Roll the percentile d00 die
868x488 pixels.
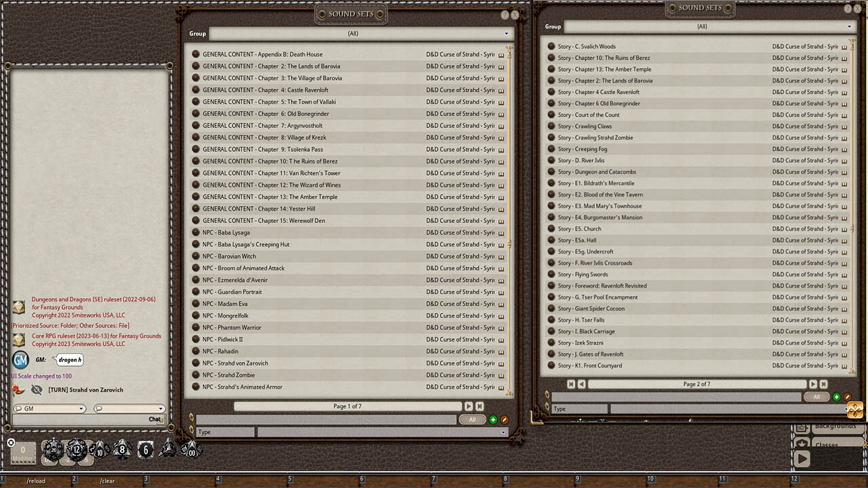point(192,453)
